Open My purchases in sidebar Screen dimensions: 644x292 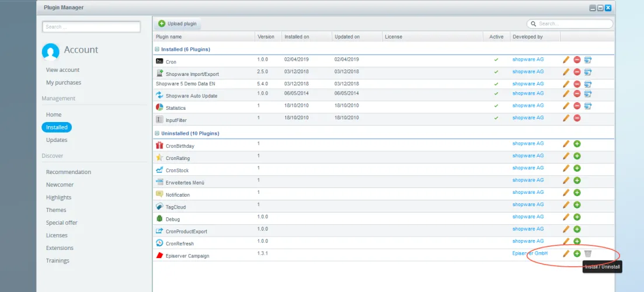pyautogui.click(x=64, y=82)
